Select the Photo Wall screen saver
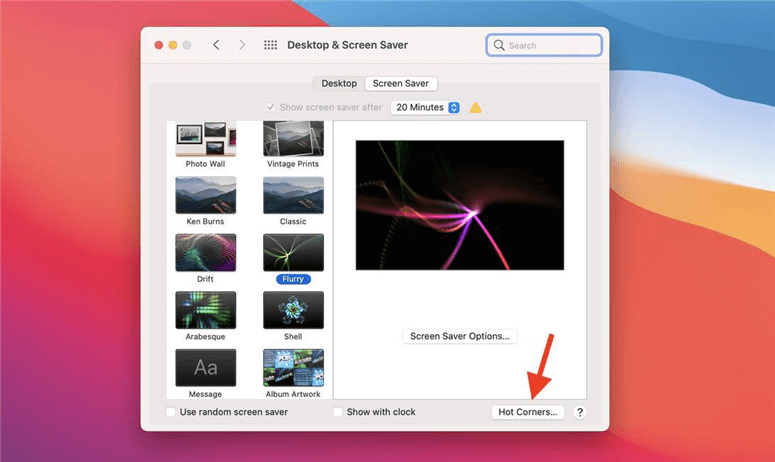775x462 pixels. pos(206,138)
